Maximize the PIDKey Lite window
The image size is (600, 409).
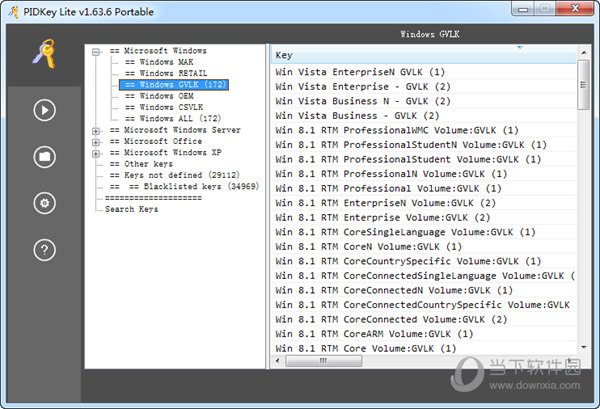pos(546,9)
